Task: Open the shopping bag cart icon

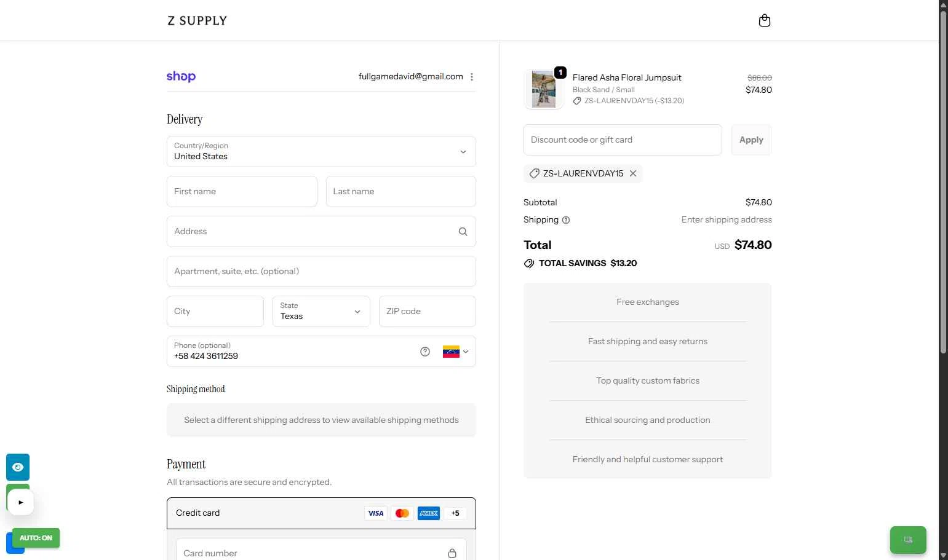Action: tap(764, 20)
